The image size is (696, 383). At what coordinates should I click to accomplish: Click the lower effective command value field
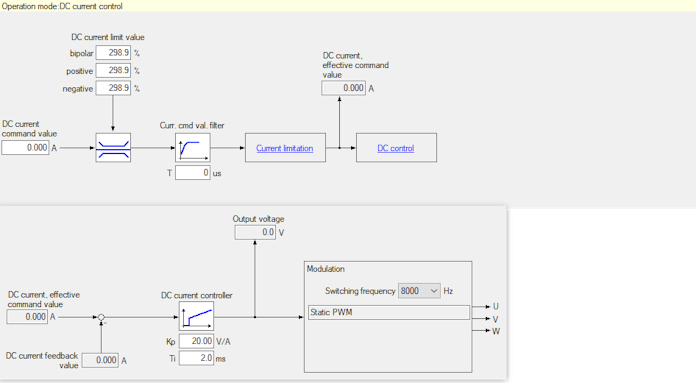click(27, 317)
